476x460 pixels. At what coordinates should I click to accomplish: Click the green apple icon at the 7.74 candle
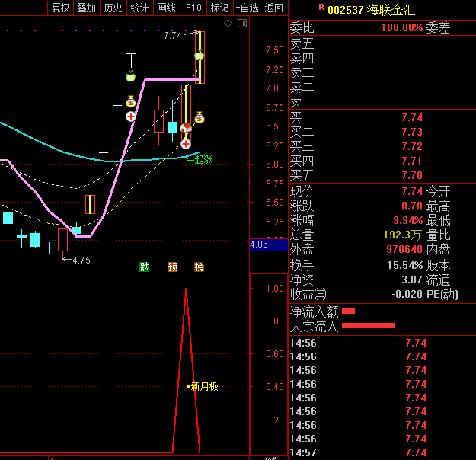tap(199, 55)
